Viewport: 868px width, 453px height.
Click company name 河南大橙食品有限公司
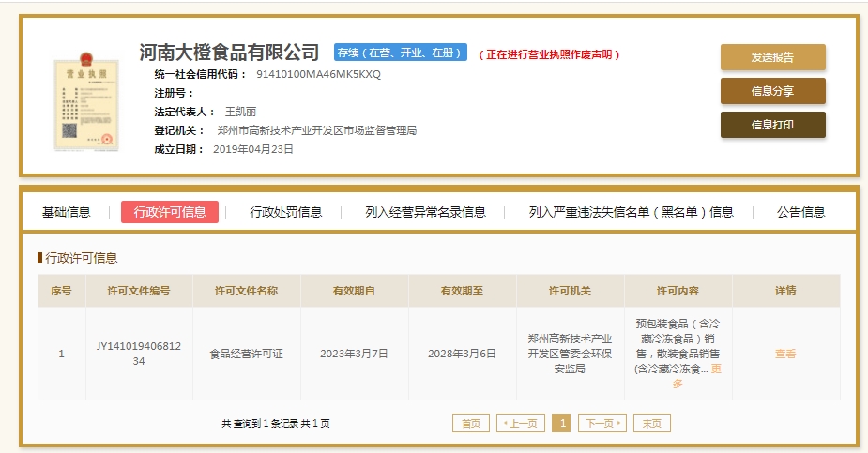point(229,53)
